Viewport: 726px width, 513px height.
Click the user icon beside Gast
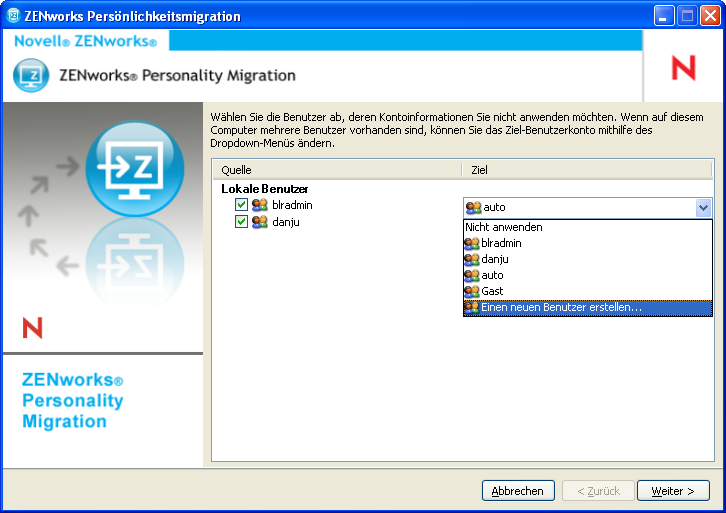pyautogui.click(x=472, y=291)
